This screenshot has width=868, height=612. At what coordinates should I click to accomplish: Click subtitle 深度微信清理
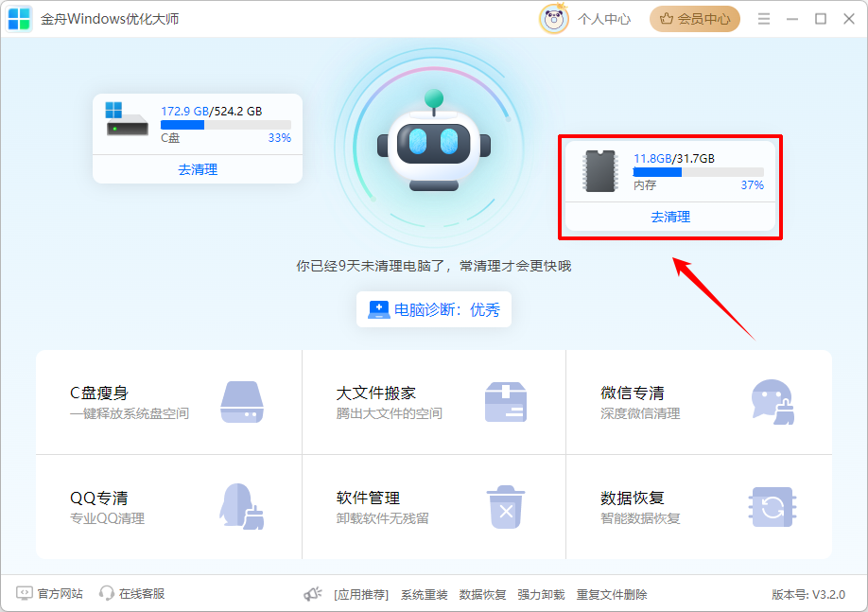click(640, 413)
